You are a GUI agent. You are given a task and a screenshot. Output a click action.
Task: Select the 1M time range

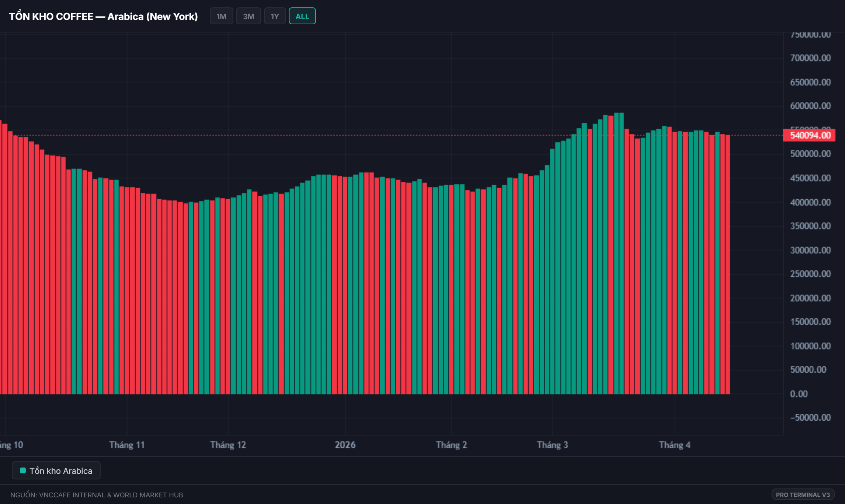pos(221,16)
